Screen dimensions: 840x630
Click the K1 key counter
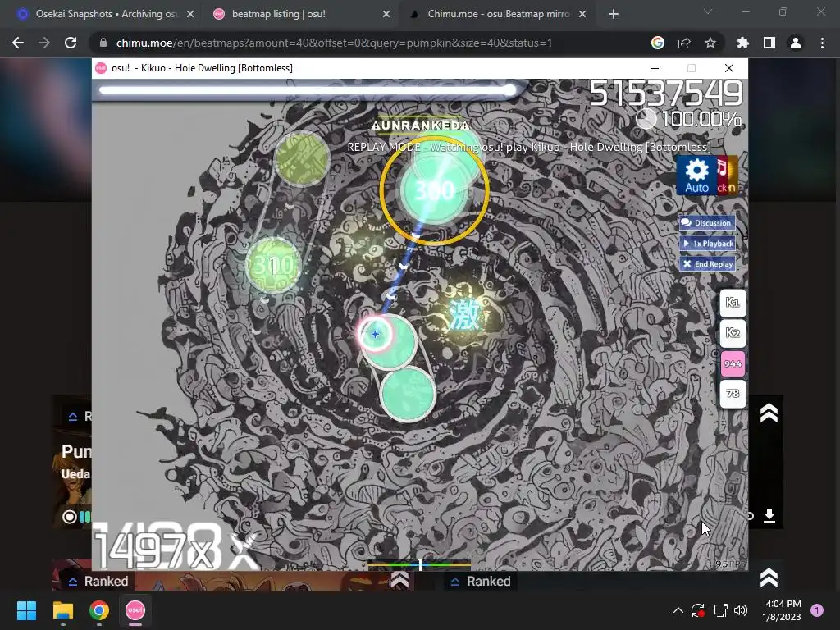pyautogui.click(x=733, y=303)
